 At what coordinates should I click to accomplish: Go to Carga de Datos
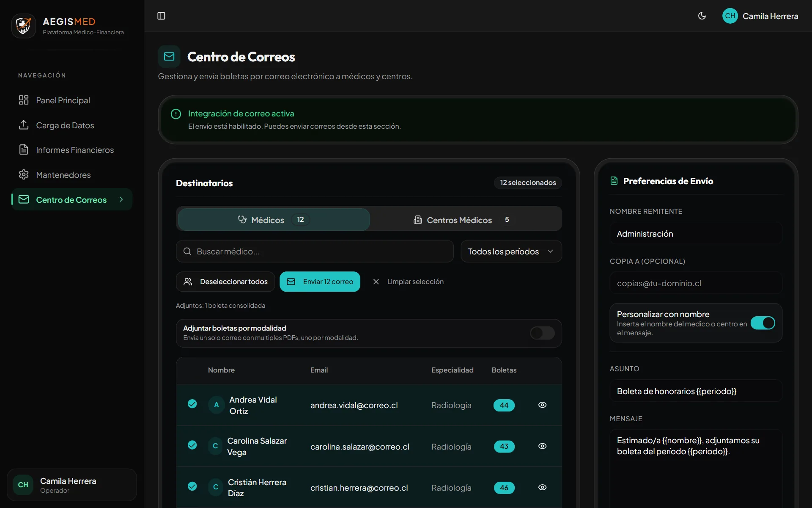72,125
